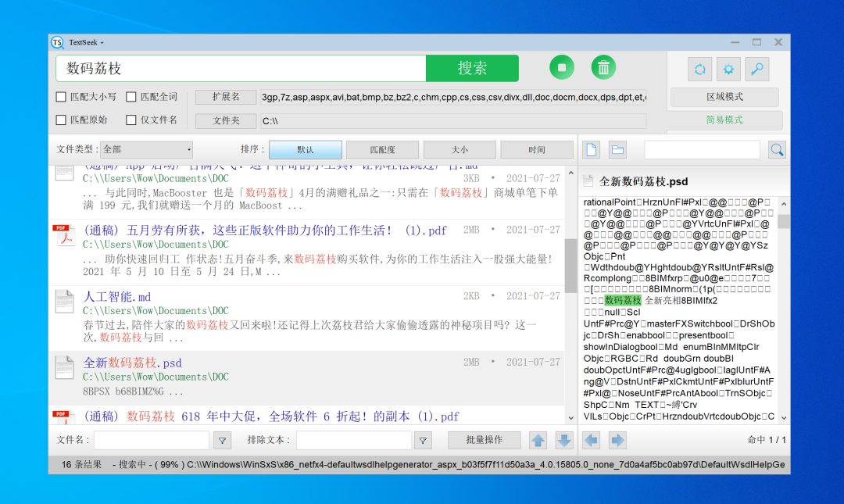Click the 排除文本 filter funnel icon
The height and width of the screenshot is (504, 844).
pos(423,441)
